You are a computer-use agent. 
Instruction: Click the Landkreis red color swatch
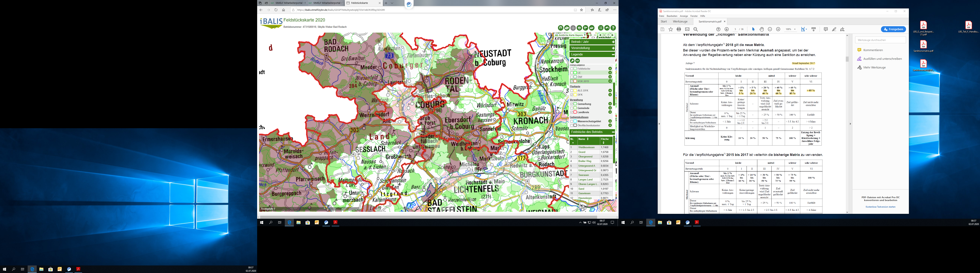[575, 112]
